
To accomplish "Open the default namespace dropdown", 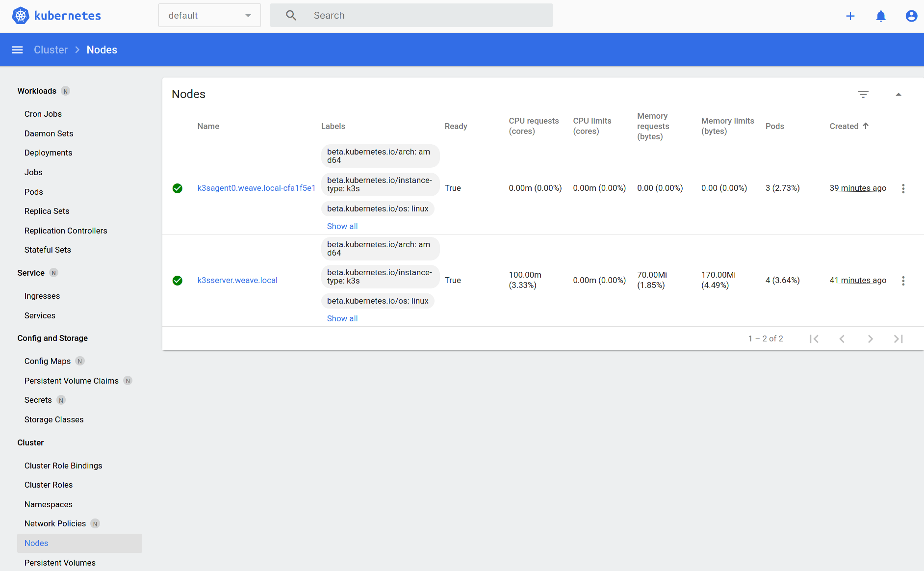I will tap(209, 15).
